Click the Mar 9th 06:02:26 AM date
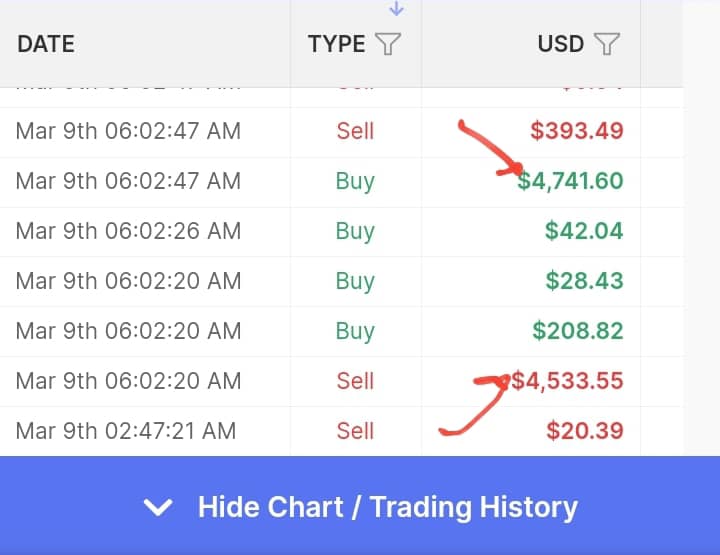The image size is (720, 555). (x=128, y=230)
